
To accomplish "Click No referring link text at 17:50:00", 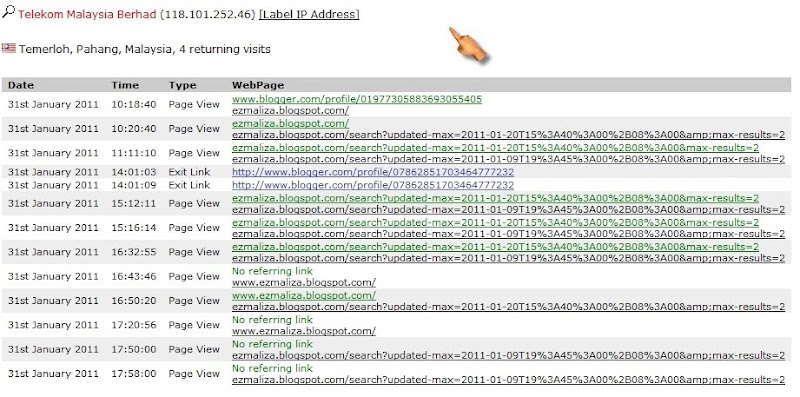I will pos(272,344).
